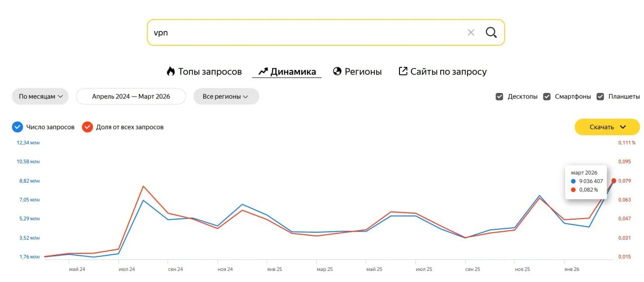Click into the search field containing vpn
644x282 pixels.
pos(302,33)
